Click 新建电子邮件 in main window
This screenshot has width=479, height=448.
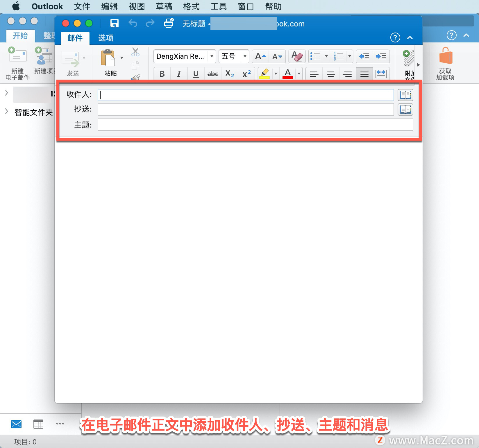(x=17, y=64)
